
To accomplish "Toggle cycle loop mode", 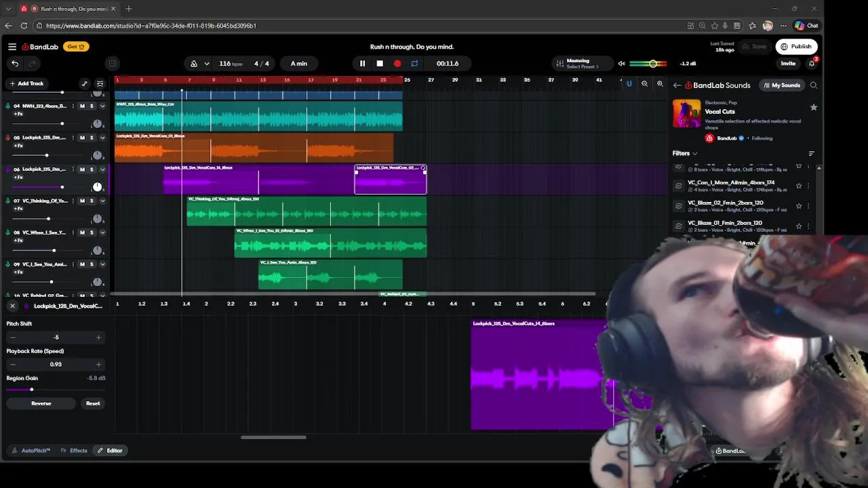I will [x=414, y=64].
